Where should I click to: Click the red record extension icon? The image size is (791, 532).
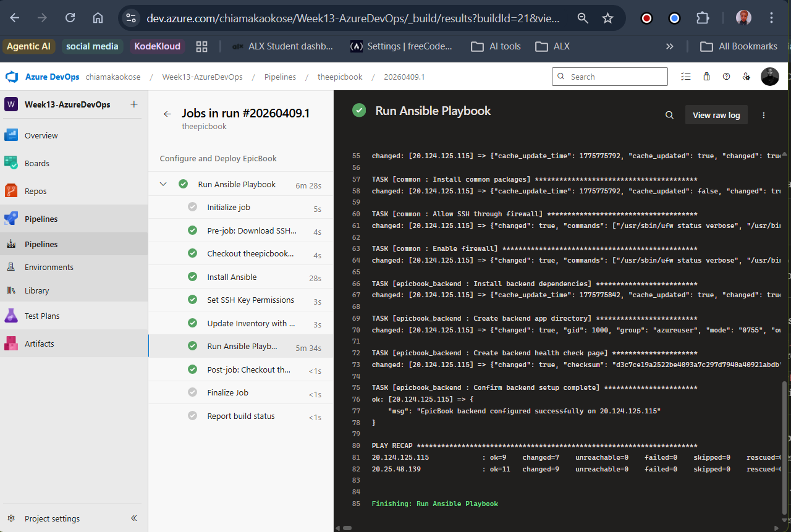pyautogui.click(x=647, y=18)
